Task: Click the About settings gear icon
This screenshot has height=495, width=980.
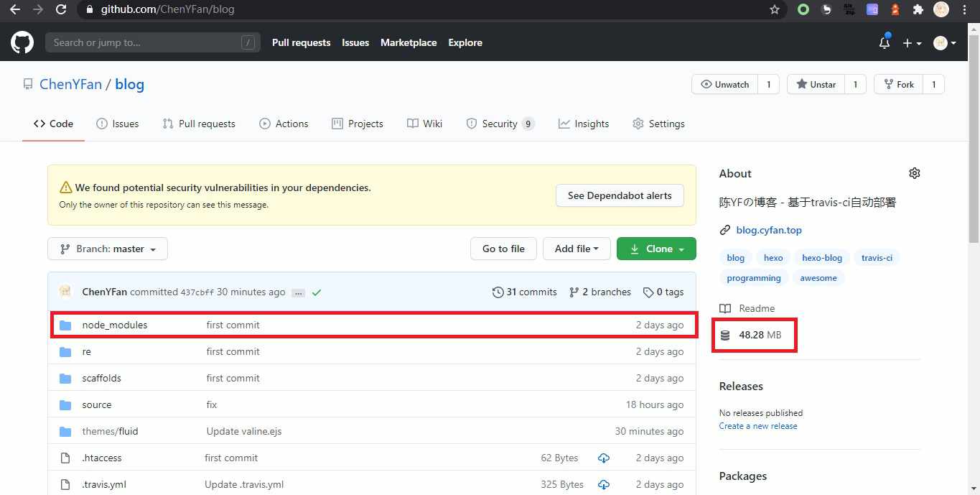Action: tap(914, 173)
